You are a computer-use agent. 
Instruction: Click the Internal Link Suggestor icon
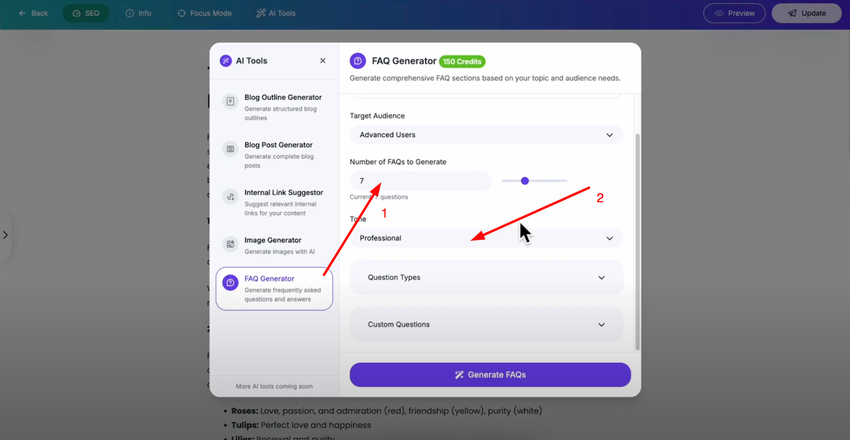(x=230, y=197)
